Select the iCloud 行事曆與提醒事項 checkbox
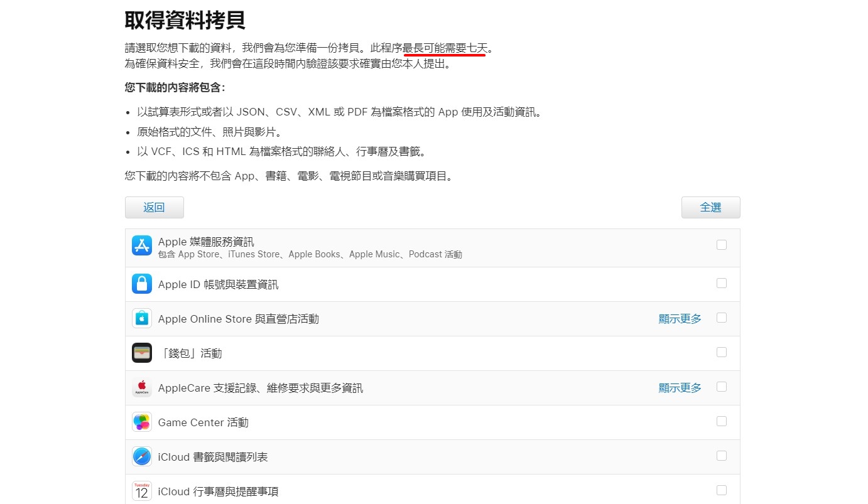Image resolution: width=868 pixels, height=504 pixels. tap(722, 490)
